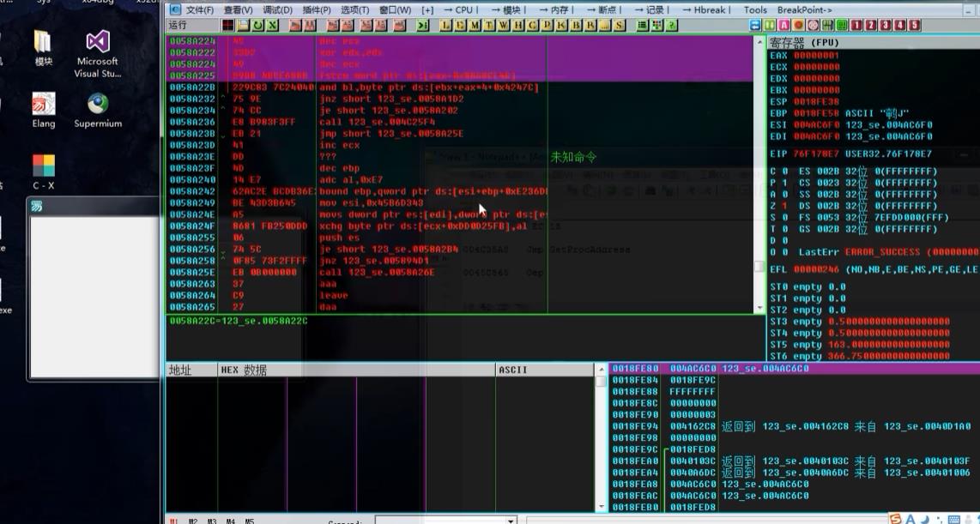Click the Execute till return toolbar icon
The width and height of the screenshot is (980, 524).
pyautogui.click(x=400, y=25)
